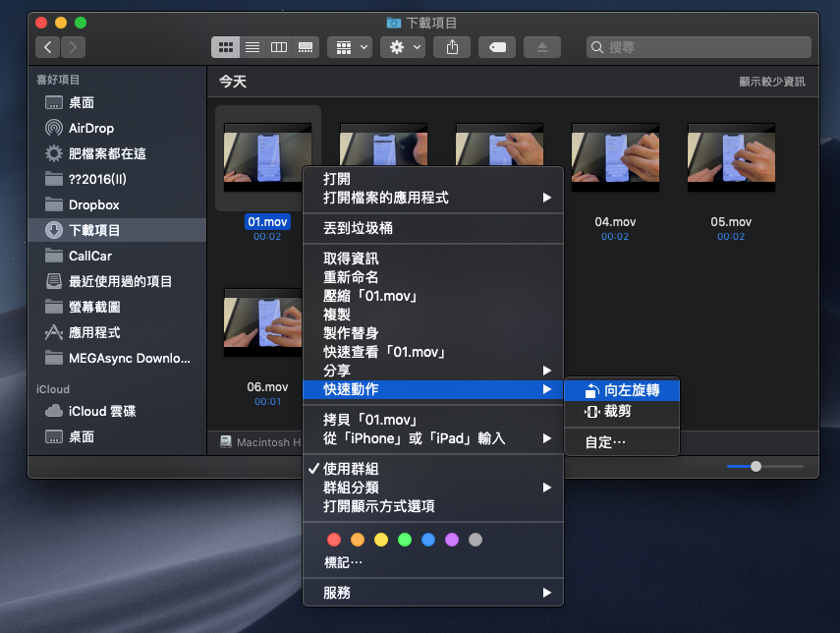The height and width of the screenshot is (633, 840).
Task: Click the share toolbar button
Action: coord(452,47)
